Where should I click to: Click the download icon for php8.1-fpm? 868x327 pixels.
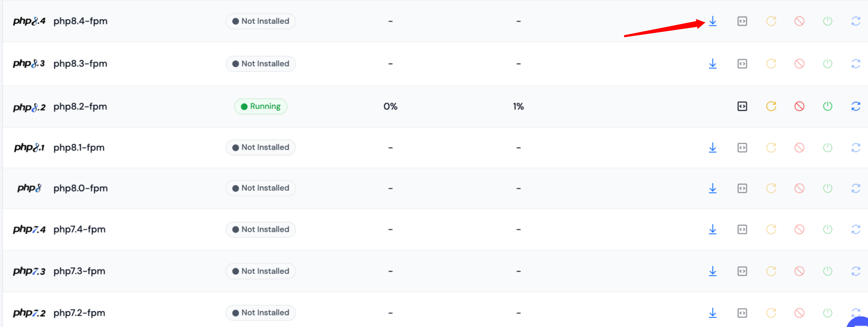[x=712, y=147]
